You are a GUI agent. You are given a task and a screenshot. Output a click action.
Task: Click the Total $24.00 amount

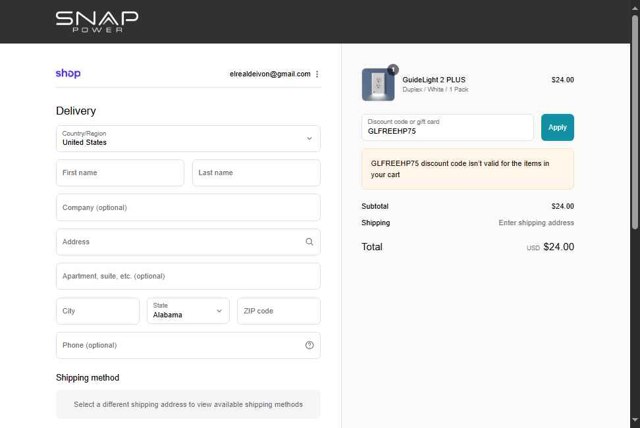pos(558,247)
